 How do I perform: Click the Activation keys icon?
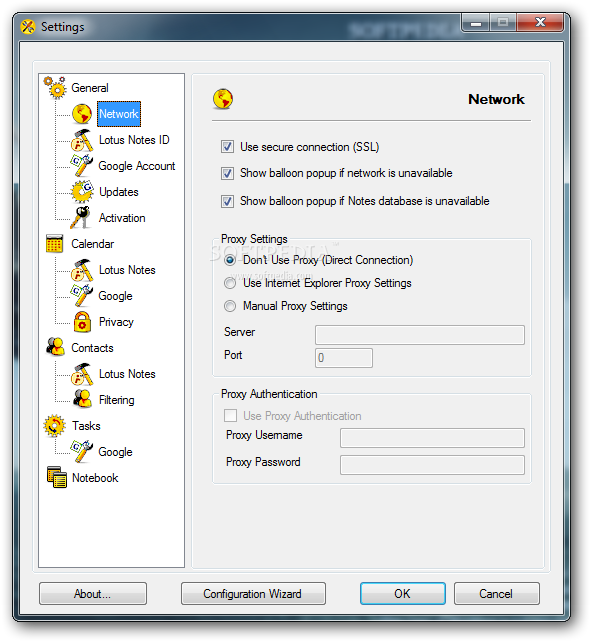click(x=81, y=217)
